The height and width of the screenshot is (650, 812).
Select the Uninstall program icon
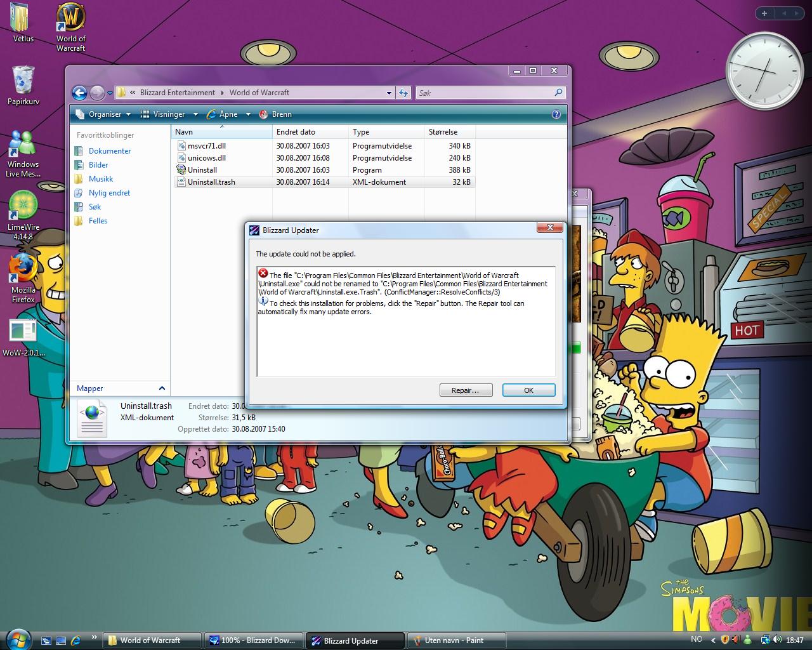tap(181, 169)
